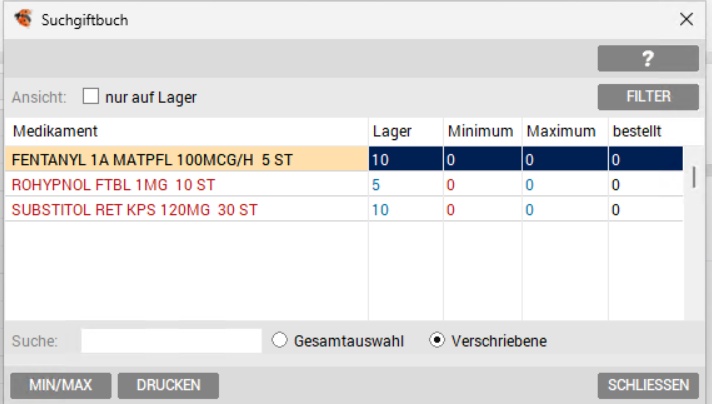712x404 pixels.
Task: Close the Suchgiftbuch window with X
Action: point(686,19)
